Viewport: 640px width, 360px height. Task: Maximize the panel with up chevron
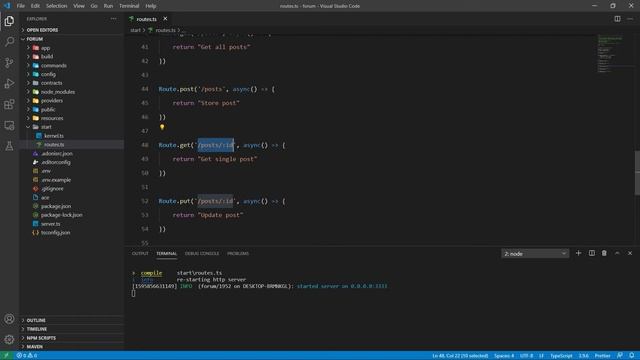coord(617,253)
